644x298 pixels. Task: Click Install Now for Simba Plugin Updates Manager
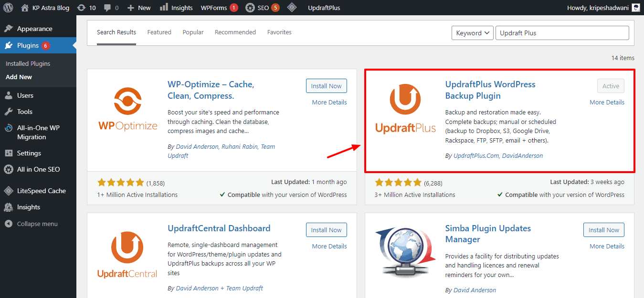pyautogui.click(x=603, y=230)
